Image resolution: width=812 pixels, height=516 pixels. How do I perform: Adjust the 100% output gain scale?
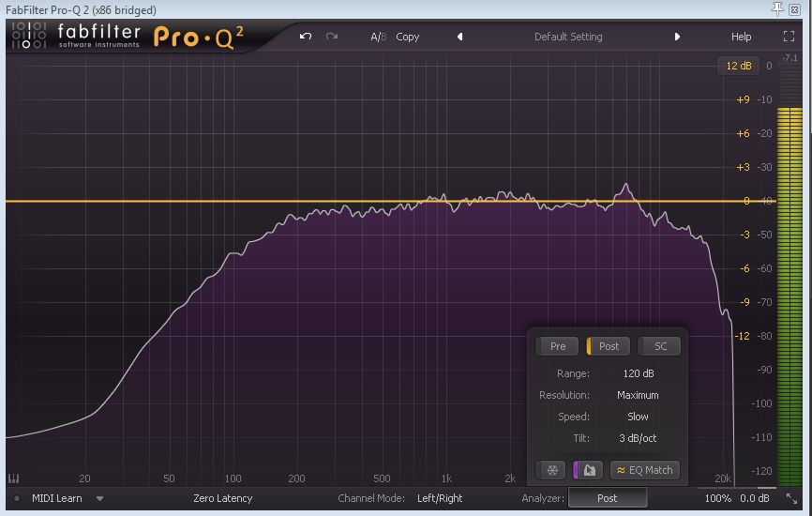(x=717, y=498)
